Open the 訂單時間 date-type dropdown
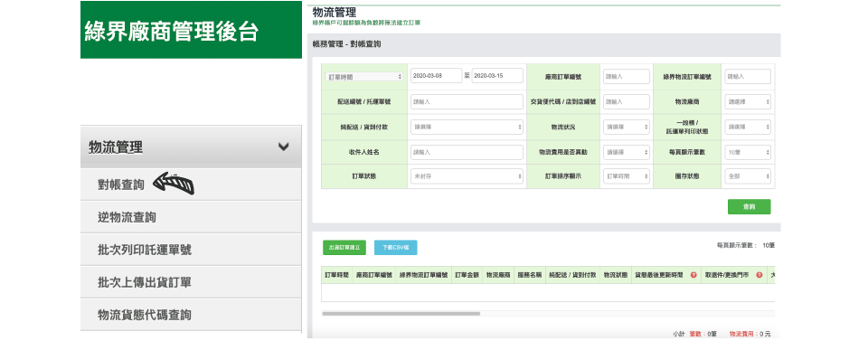This screenshot has height=341, width=868. point(363,77)
